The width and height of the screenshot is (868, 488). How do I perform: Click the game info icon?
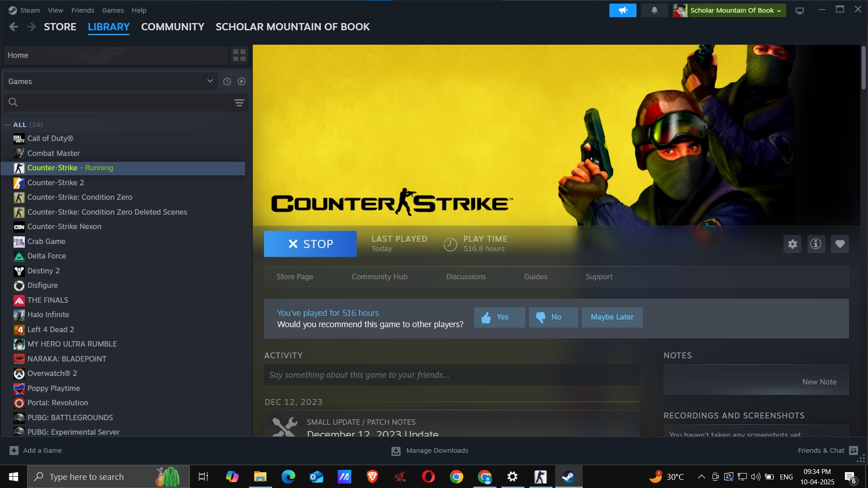click(816, 244)
